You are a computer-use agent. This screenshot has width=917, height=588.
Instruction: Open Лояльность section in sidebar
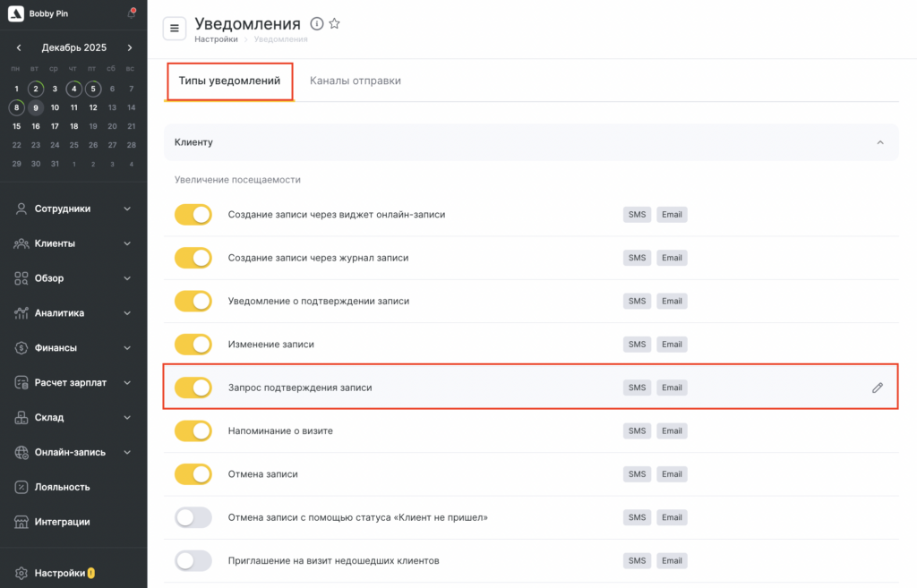click(x=62, y=487)
